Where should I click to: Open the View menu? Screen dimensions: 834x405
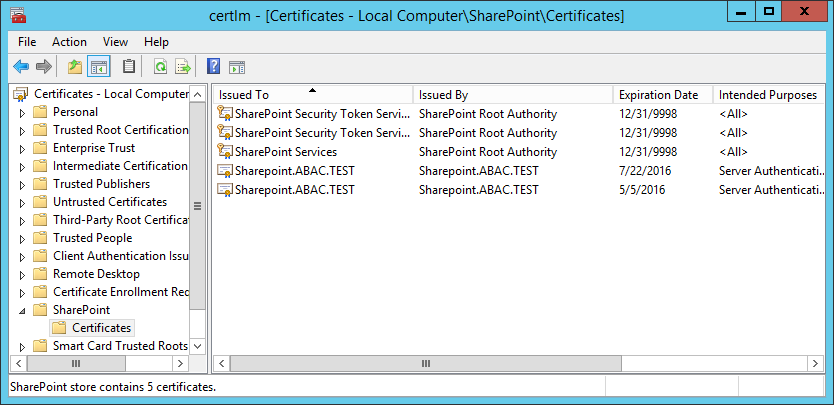click(x=115, y=42)
